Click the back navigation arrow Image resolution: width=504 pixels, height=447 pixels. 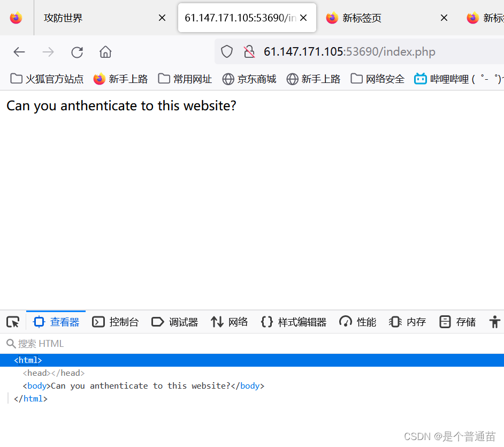[19, 51]
